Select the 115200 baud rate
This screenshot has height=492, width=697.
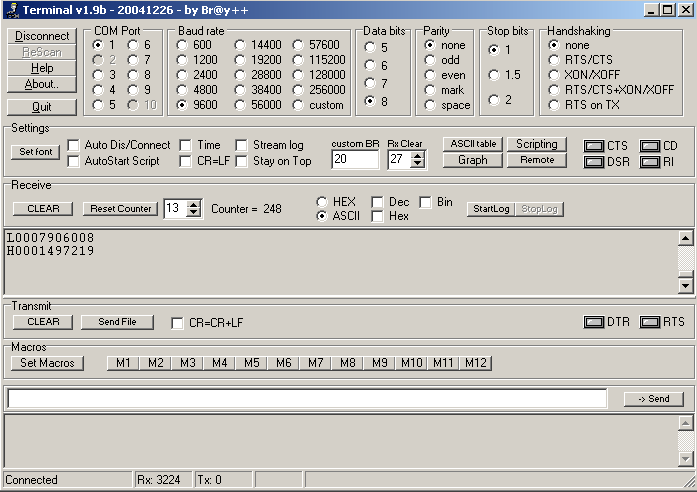[299, 60]
